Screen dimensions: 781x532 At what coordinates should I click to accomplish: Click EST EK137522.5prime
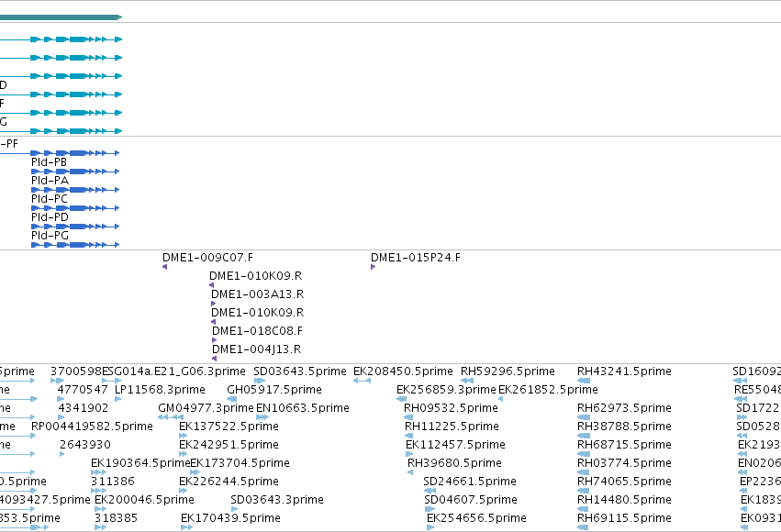(x=229, y=427)
